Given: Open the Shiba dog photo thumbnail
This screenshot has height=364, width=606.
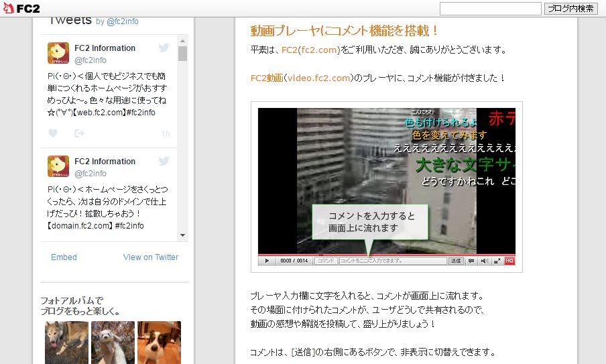Looking at the screenshot, I should point(66,343).
